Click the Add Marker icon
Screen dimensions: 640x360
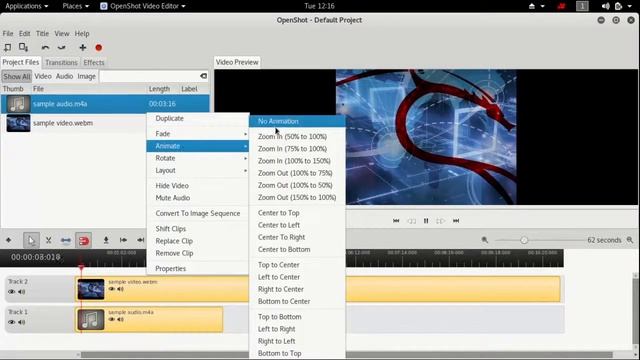point(106,240)
